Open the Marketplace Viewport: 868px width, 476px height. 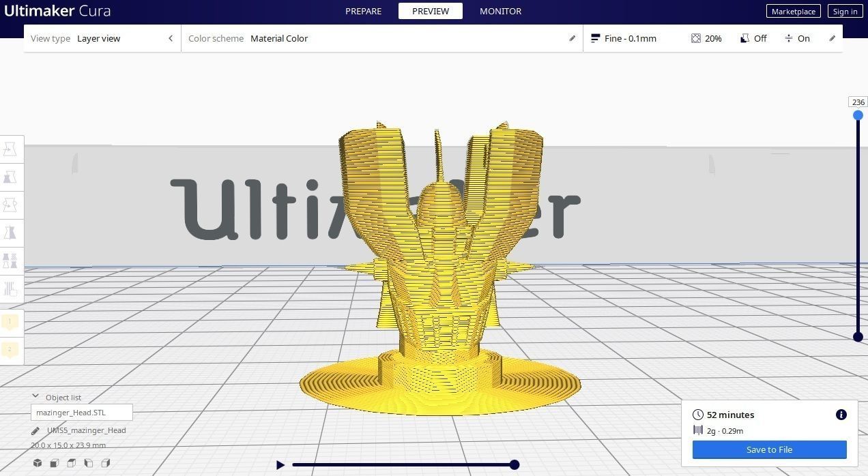[794, 11]
